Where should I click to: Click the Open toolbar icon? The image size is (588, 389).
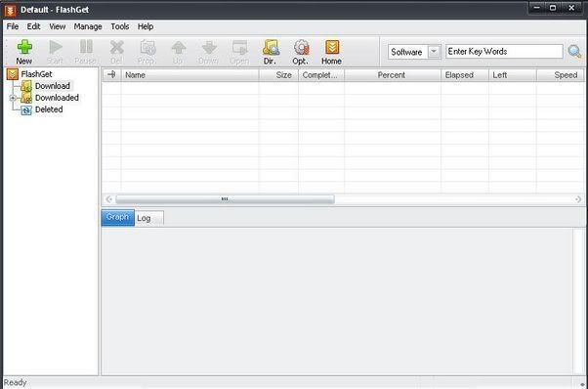[239, 47]
